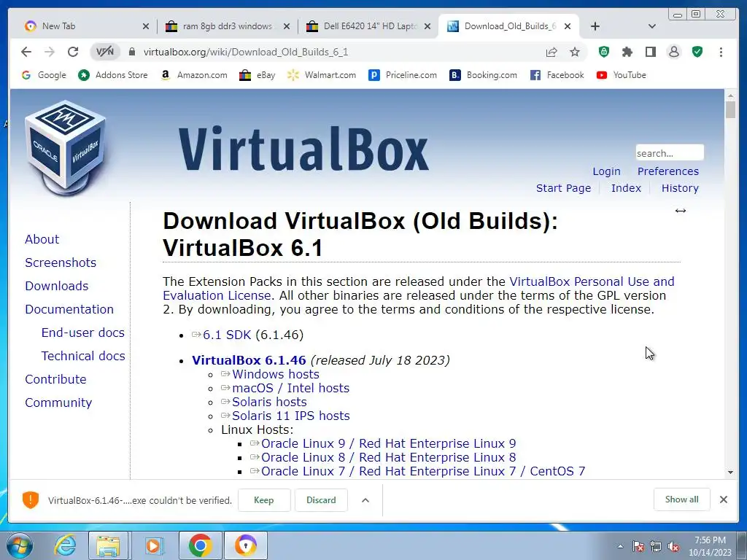Go to Start Page link
Viewport: 747px width, 560px height.
coord(564,188)
